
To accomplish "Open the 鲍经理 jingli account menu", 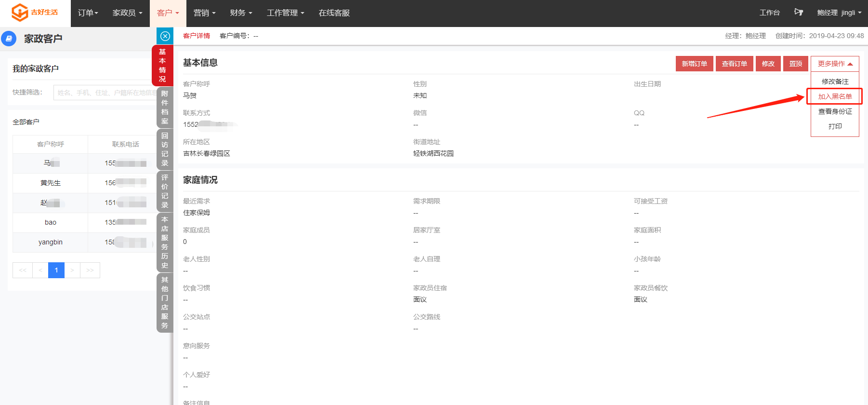I will coord(839,13).
